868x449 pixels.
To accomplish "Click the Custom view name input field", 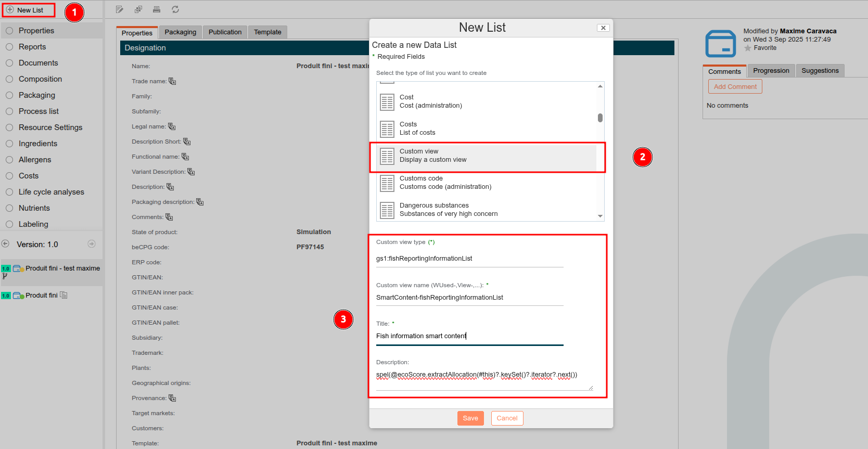I will [469, 298].
